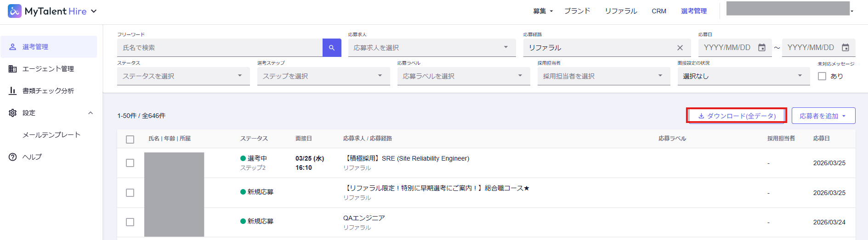Collapse the 設定 sidebar section chevron

coord(91,113)
